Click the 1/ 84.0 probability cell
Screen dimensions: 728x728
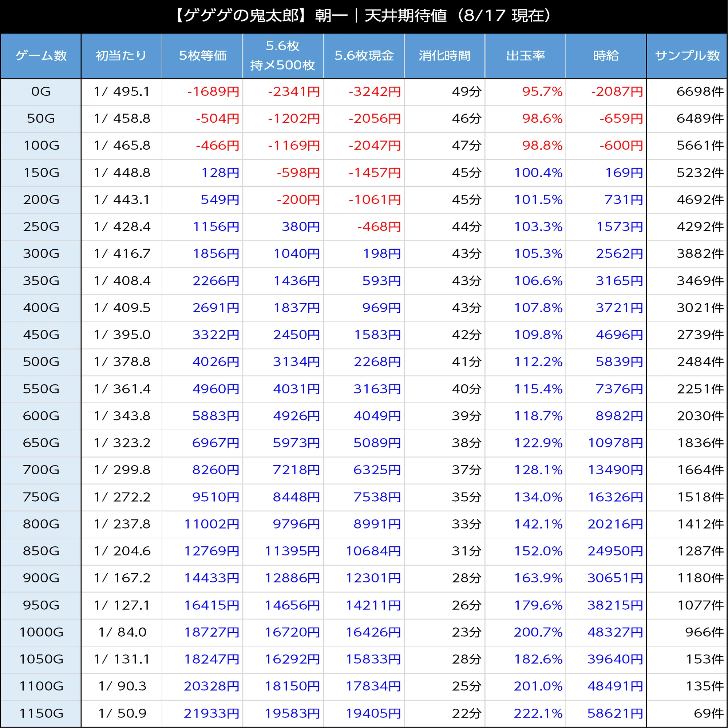point(121,632)
